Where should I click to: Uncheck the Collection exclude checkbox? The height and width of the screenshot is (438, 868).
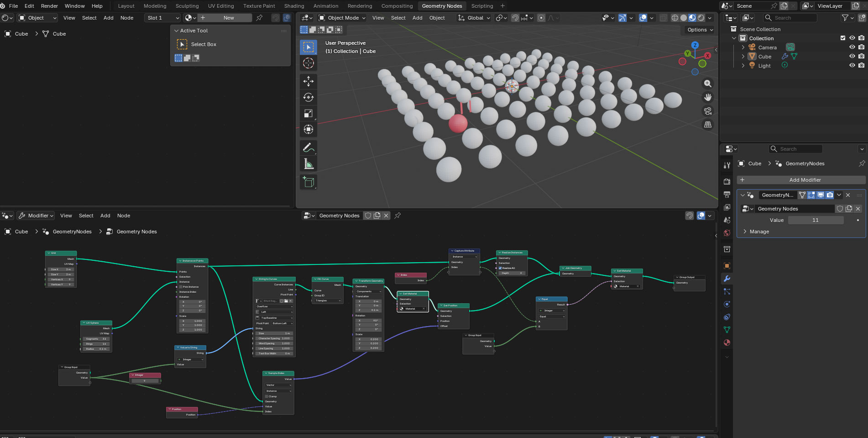point(843,38)
